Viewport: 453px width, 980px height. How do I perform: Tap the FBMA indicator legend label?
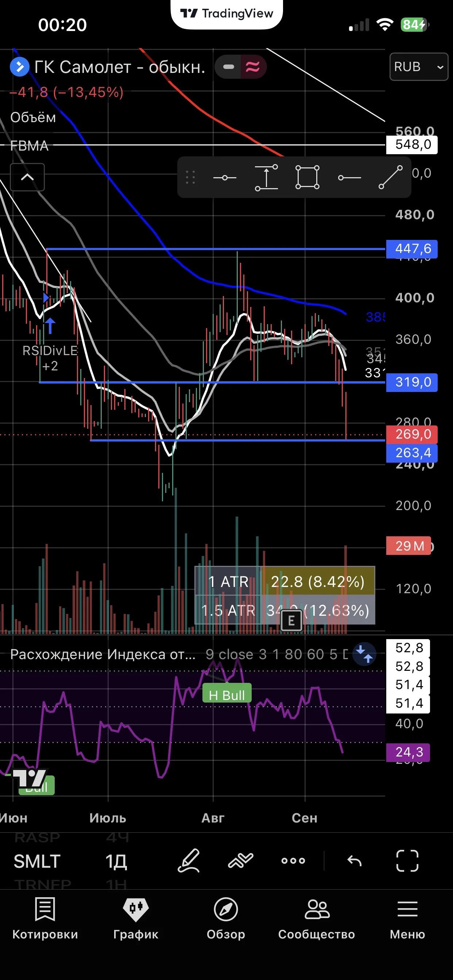tap(29, 146)
